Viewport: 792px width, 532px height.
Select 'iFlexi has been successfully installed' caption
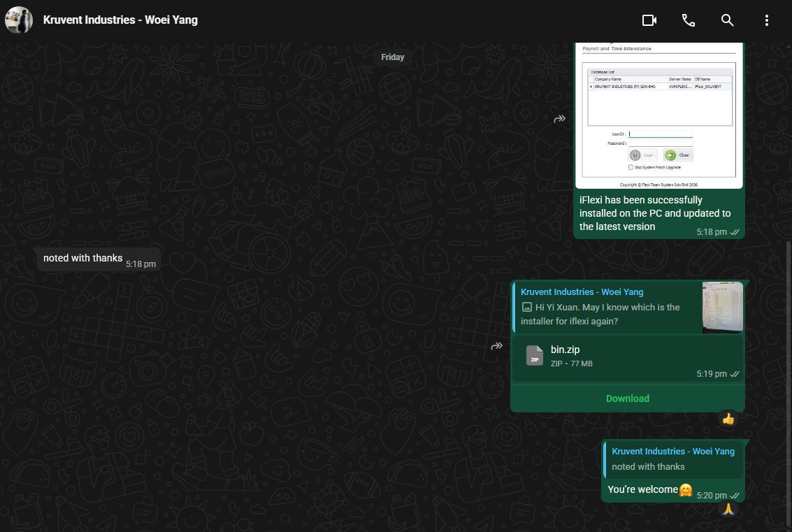pyautogui.click(x=655, y=213)
